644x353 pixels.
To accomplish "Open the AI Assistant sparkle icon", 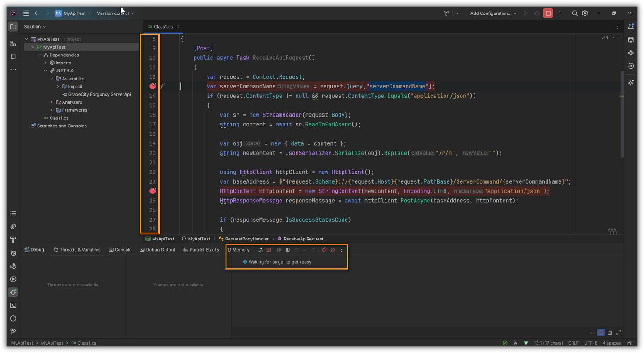I will point(631,83).
